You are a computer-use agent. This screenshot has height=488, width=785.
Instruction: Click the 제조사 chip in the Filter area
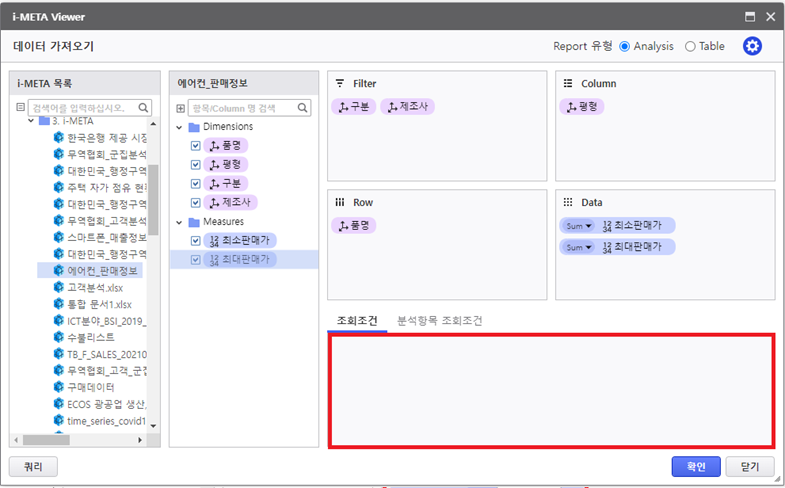(x=405, y=107)
